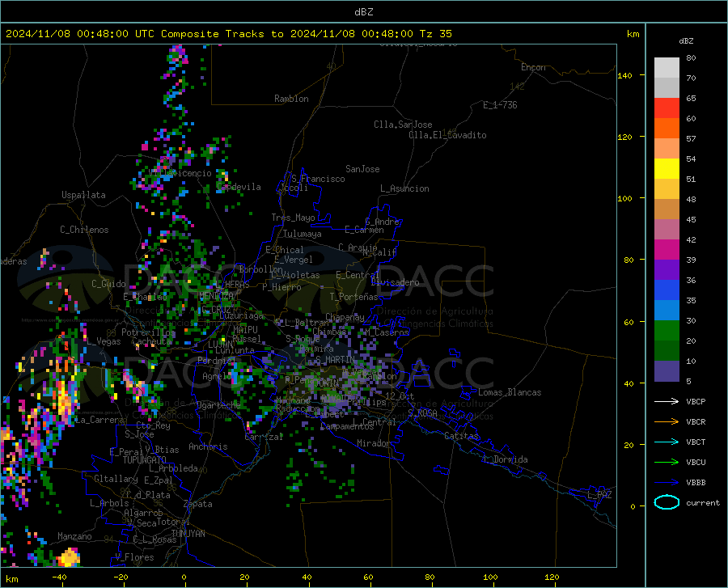
Task: Select the yellow 54 dBZ color swatch
Action: pyautogui.click(x=667, y=169)
